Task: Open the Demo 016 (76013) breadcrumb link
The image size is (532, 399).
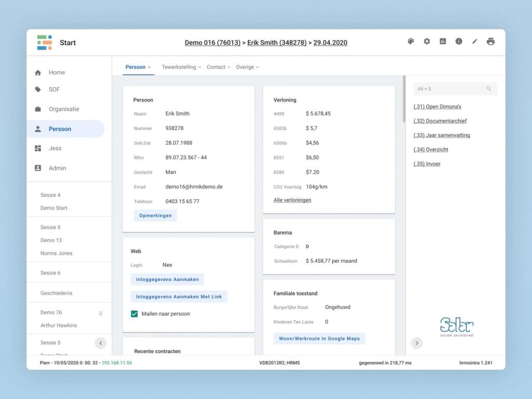Action: (x=212, y=43)
